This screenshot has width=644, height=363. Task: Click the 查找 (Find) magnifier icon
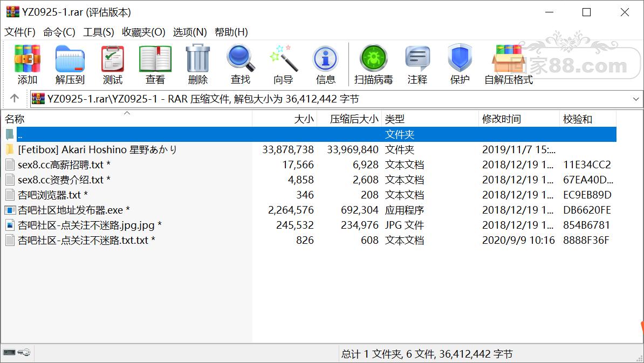241,59
